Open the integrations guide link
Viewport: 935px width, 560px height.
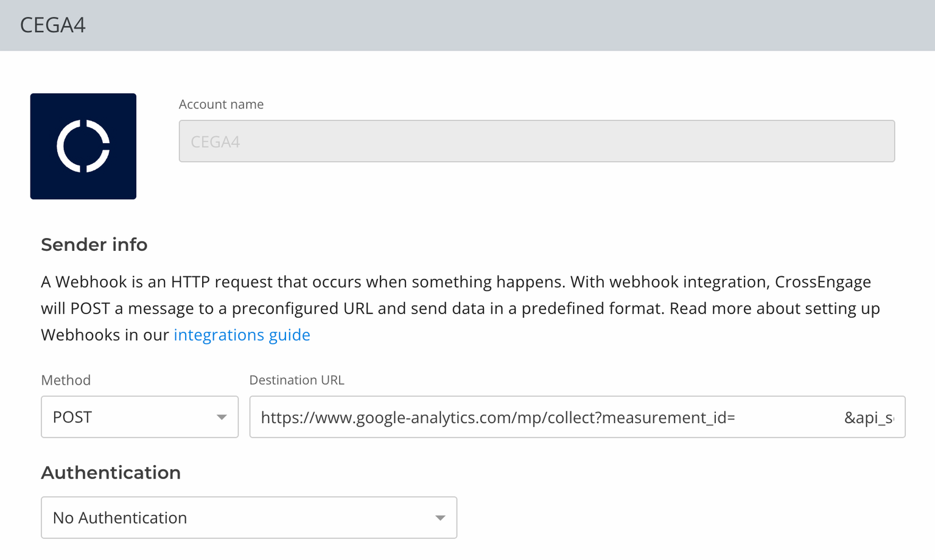click(242, 335)
